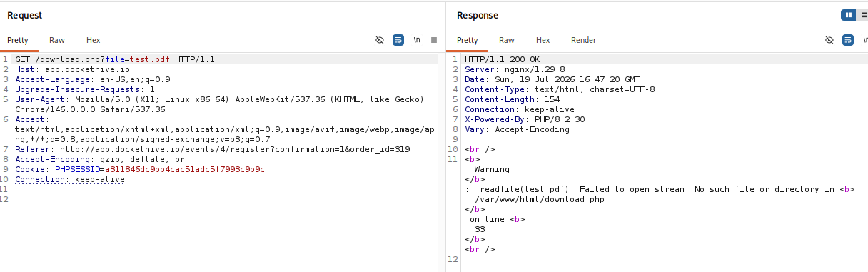The height and width of the screenshot is (272, 868).
Task: Select the side-by-side layout icon
Action: pos(849,14)
